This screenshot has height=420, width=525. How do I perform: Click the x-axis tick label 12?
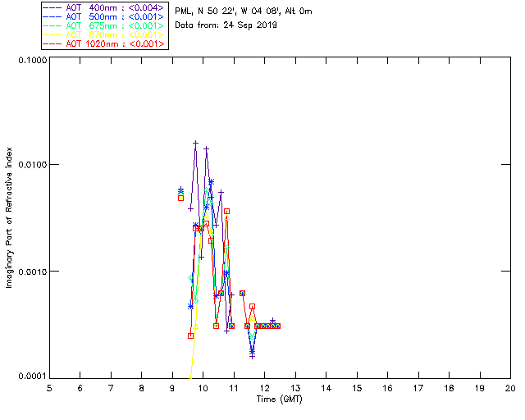tap(264, 388)
